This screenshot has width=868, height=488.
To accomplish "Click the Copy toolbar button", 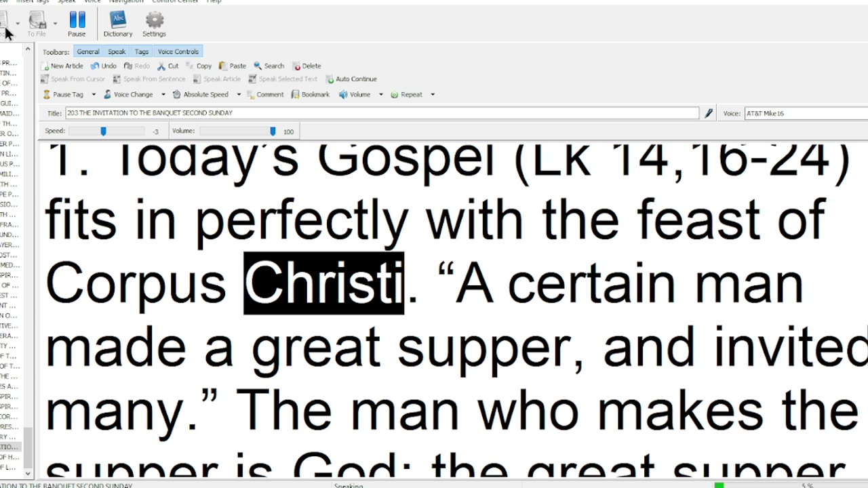I will coord(199,66).
